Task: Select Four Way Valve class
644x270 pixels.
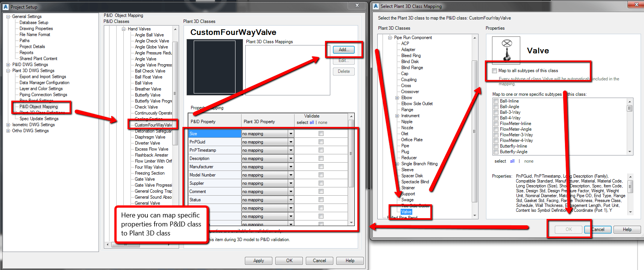Action: (x=149, y=167)
